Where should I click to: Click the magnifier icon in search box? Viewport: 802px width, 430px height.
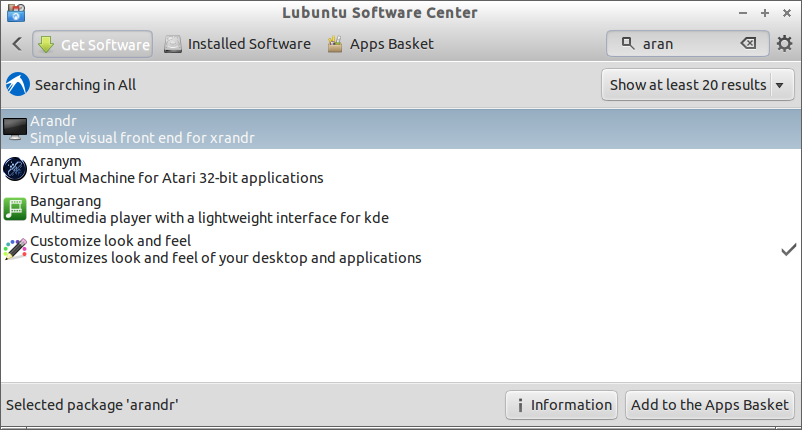[628, 43]
